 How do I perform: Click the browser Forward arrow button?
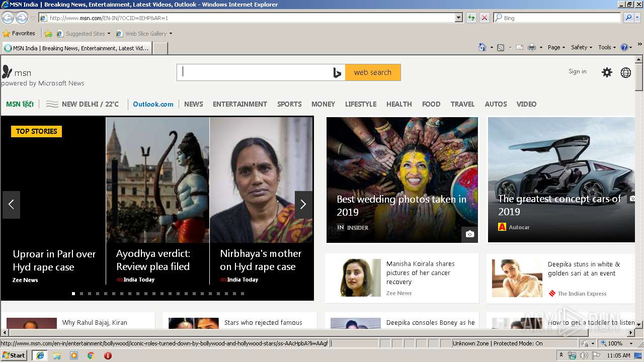pos(22,18)
